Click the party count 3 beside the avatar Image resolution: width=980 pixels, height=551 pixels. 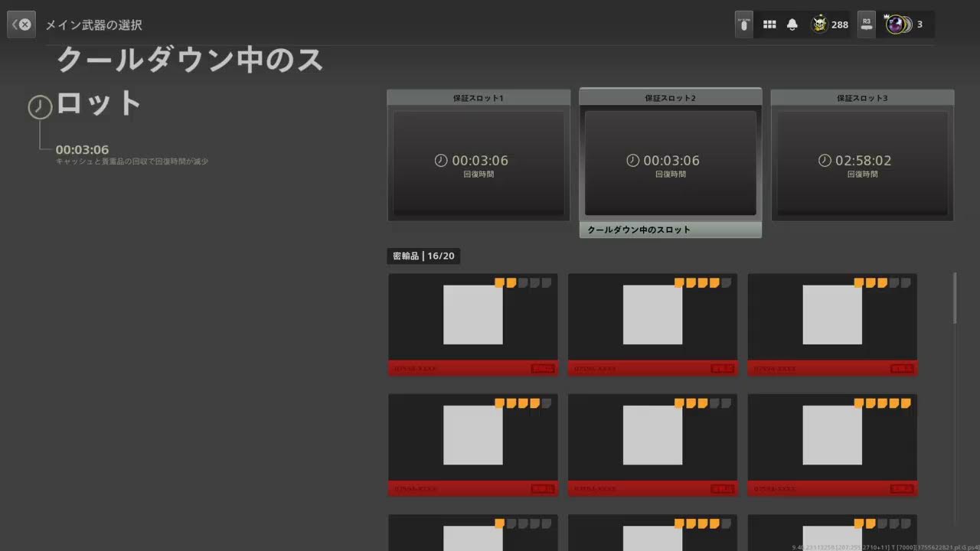point(920,24)
